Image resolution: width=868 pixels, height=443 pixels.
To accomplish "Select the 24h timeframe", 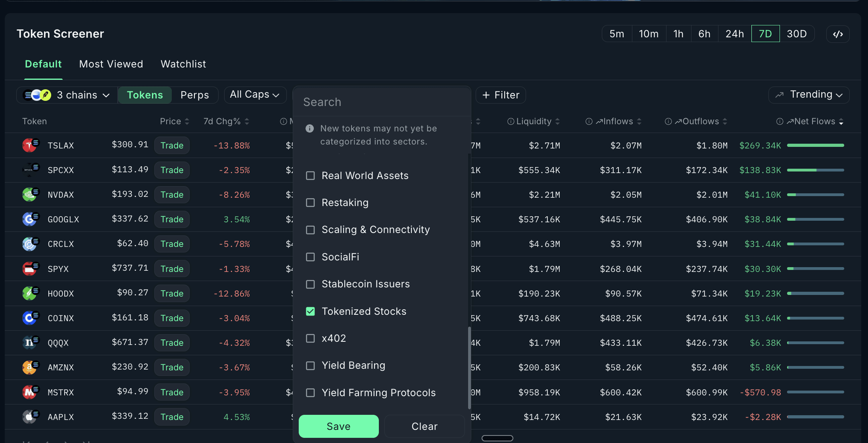I will 735,34.
